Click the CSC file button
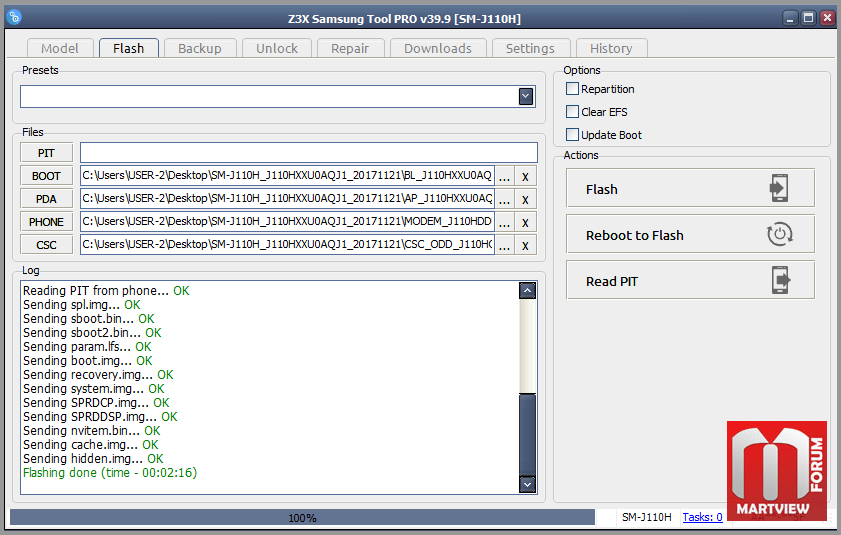Image resolution: width=841 pixels, height=535 pixels. coord(47,245)
